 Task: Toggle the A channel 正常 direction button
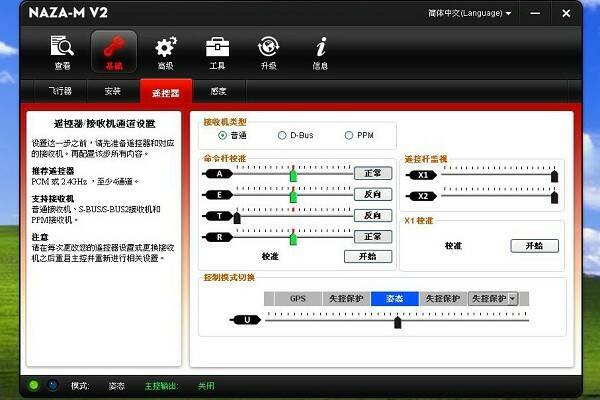pos(373,173)
